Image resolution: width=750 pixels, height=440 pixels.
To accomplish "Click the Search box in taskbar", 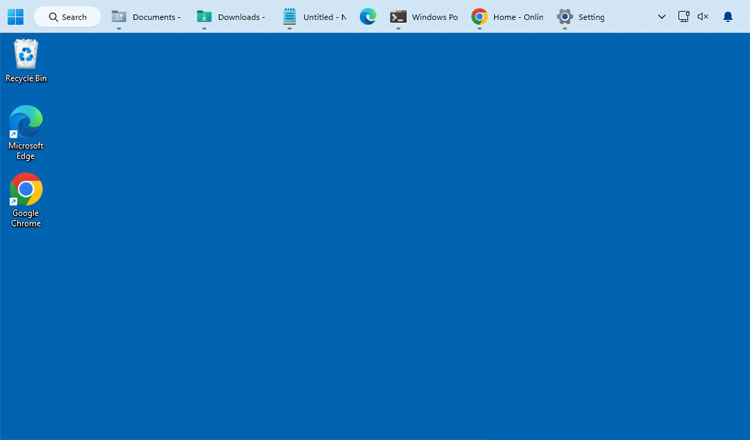I will coord(67,17).
